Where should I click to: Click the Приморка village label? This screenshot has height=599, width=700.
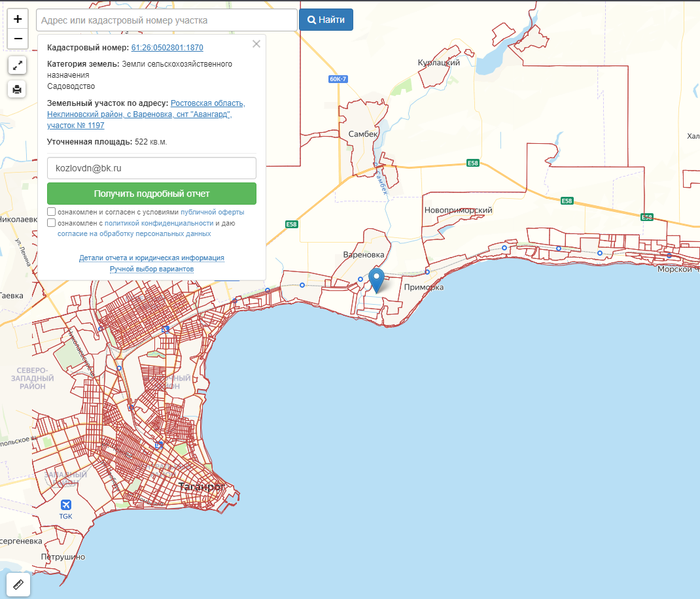point(424,288)
